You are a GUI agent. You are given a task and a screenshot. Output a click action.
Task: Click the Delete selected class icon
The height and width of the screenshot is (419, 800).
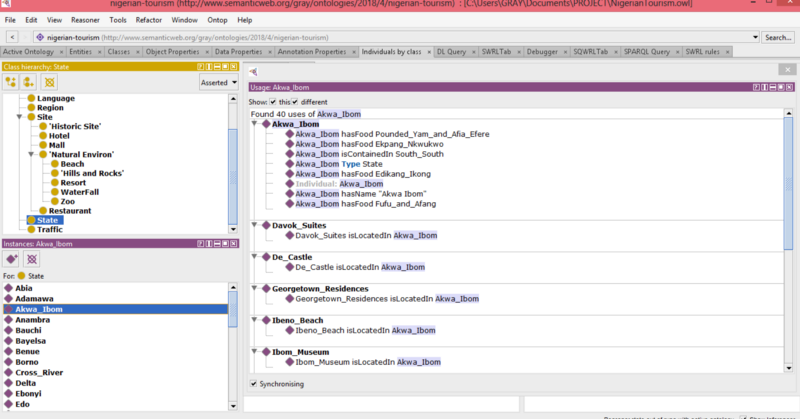tap(49, 81)
